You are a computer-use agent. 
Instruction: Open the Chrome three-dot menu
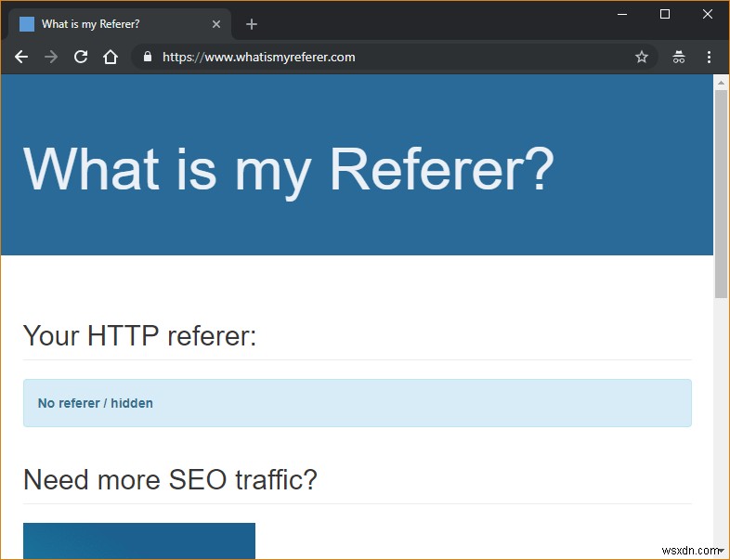[709, 57]
